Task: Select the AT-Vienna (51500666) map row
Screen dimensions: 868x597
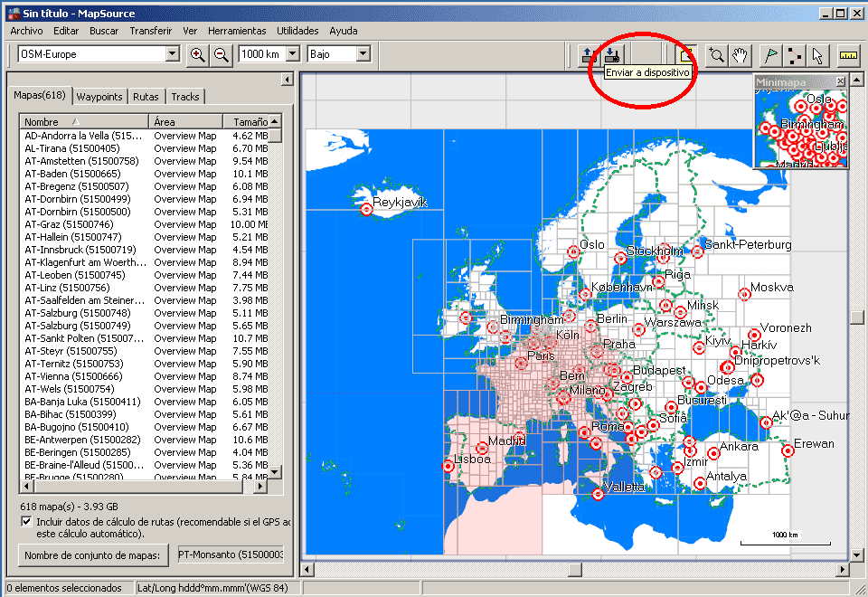Action: point(145,376)
